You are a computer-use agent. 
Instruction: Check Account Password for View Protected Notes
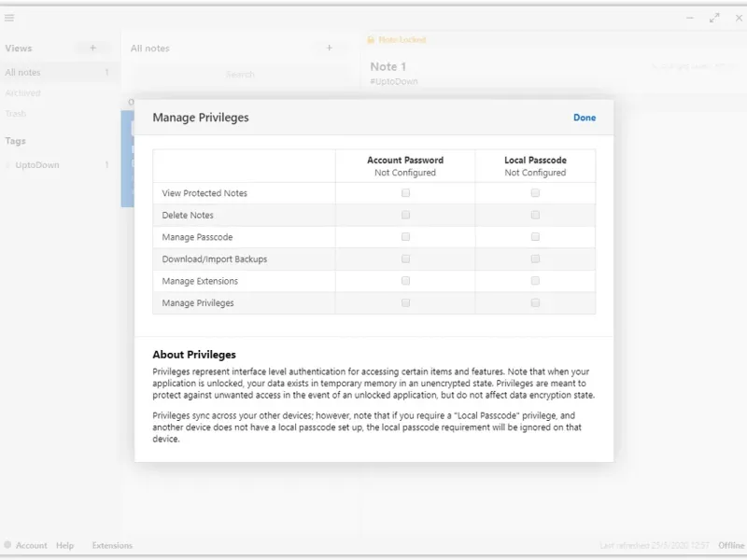[x=405, y=193]
